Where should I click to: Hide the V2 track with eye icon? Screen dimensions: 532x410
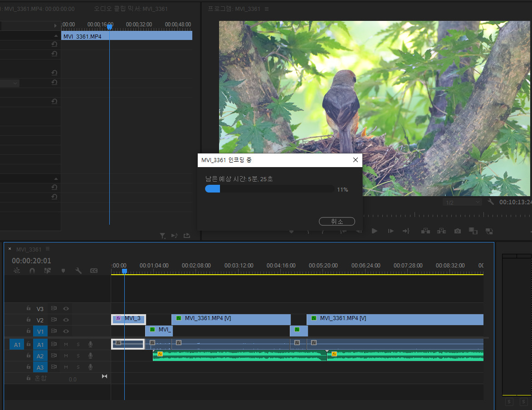66,320
